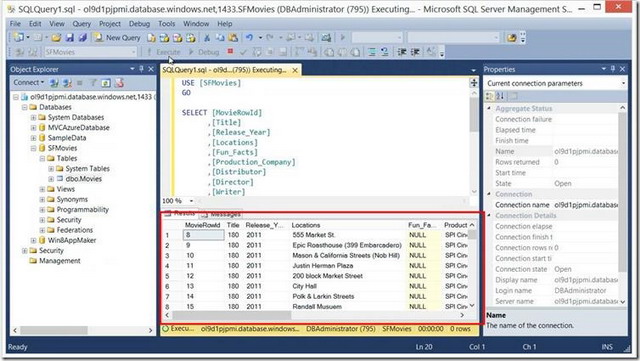Click the Categorized icon in Properties panel

(x=489, y=96)
